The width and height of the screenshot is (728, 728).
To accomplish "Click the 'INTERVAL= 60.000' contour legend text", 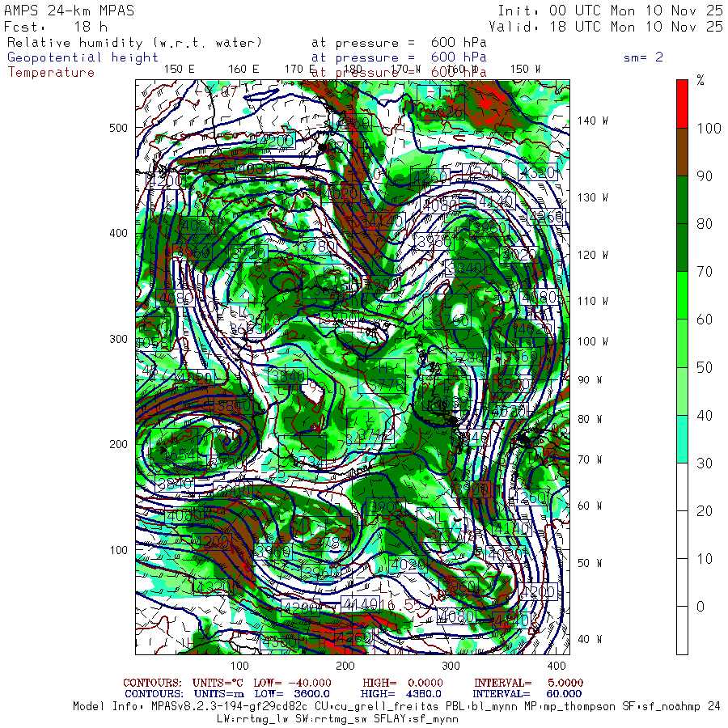I will coord(527,693).
